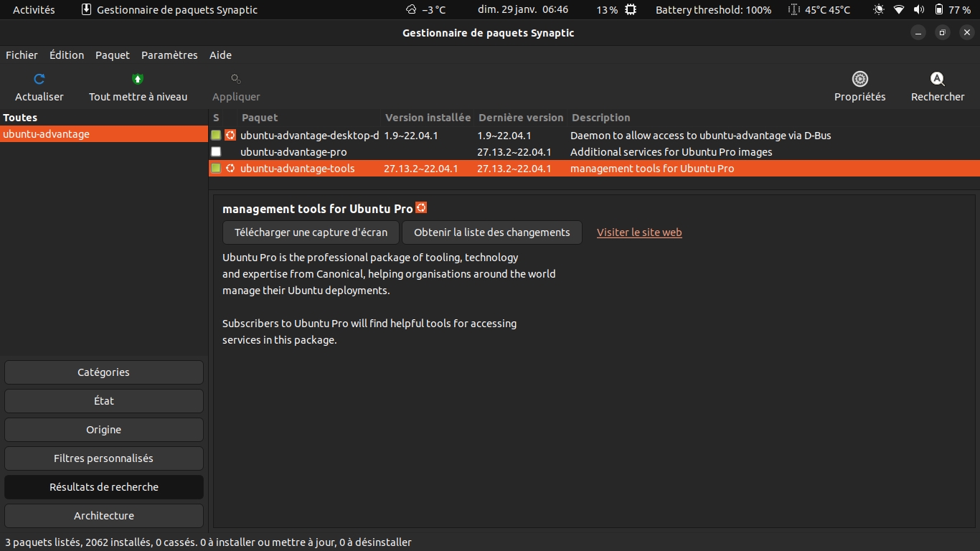Select the Origine filter button
Viewport: 980px width, 551px height.
click(x=104, y=430)
